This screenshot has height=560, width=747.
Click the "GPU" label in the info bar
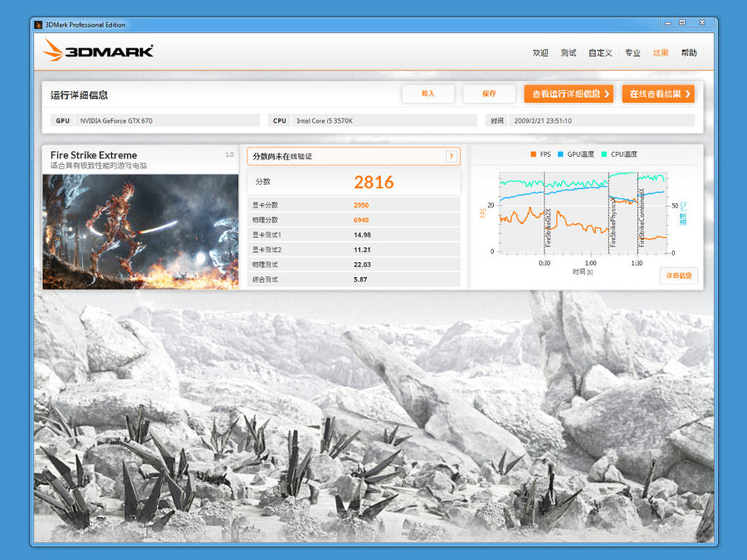point(63,121)
